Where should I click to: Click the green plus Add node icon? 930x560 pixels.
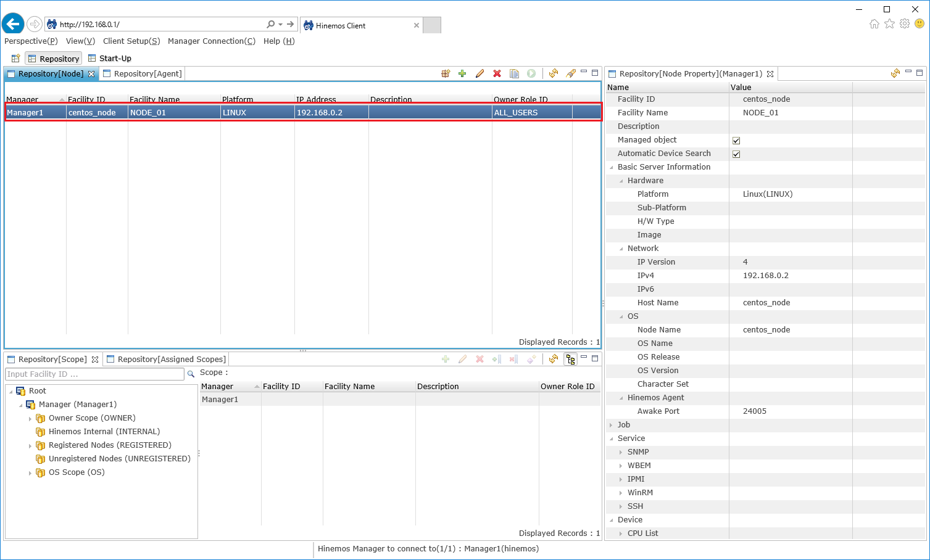[462, 73]
